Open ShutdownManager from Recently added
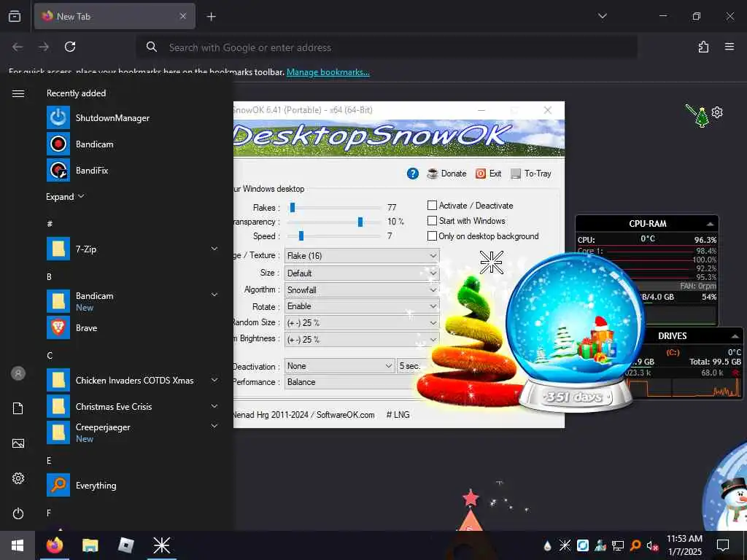747x560 pixels. coord(98,117)
